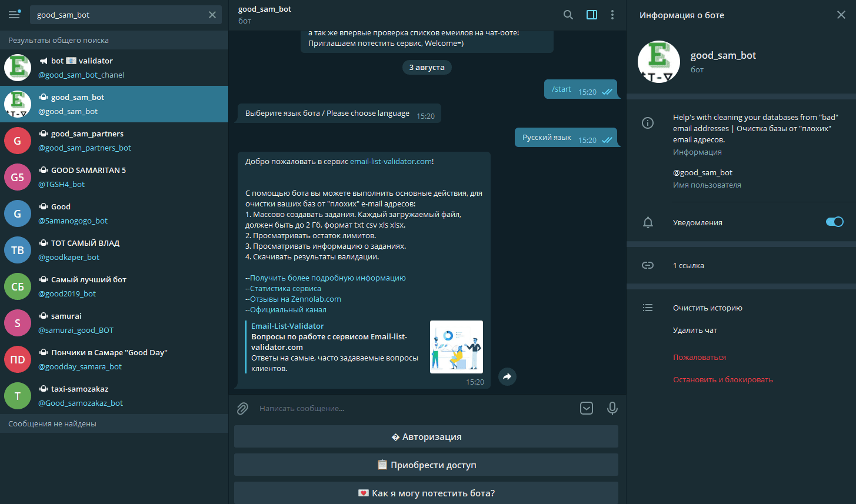The height and width of the screenshot is (504, 856).
Task: Open bot validator channel result
Action: click(114, 68)
